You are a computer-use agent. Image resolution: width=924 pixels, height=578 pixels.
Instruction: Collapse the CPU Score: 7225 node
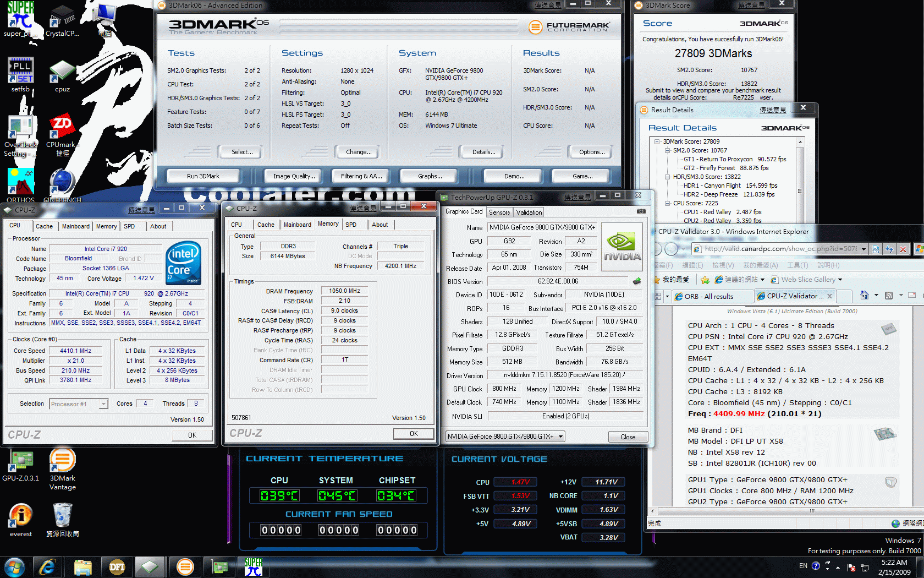click(x=667, y=203)
